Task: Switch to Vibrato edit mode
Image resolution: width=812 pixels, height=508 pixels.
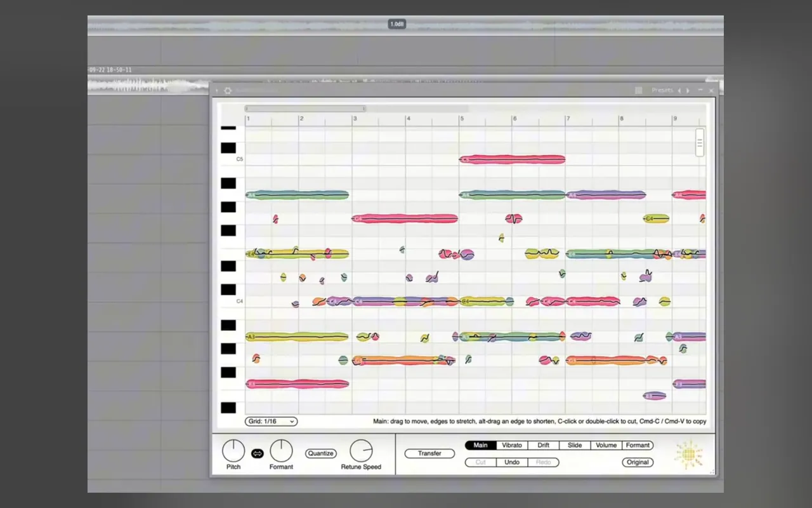Action: (x=512, y=445)
